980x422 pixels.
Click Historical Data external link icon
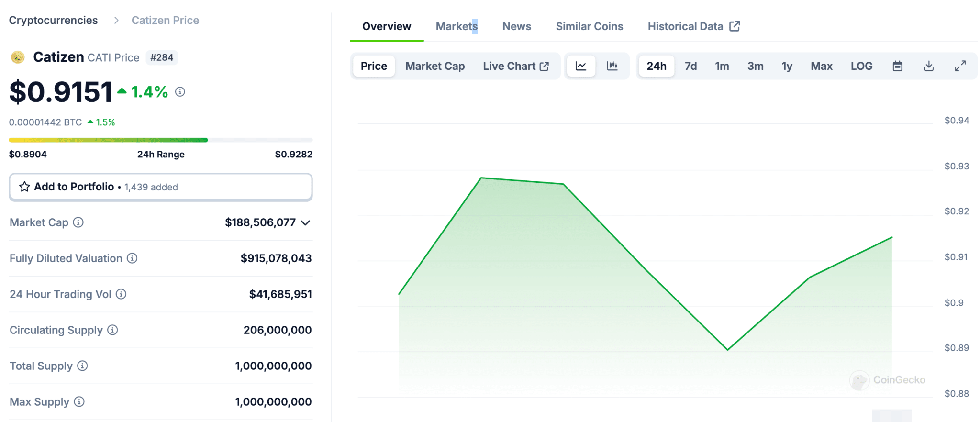(735, 26)
